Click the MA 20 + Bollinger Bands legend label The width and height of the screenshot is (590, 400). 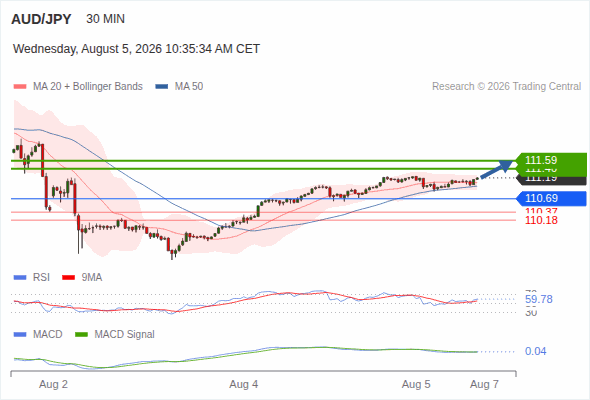[x=88, y=87]
